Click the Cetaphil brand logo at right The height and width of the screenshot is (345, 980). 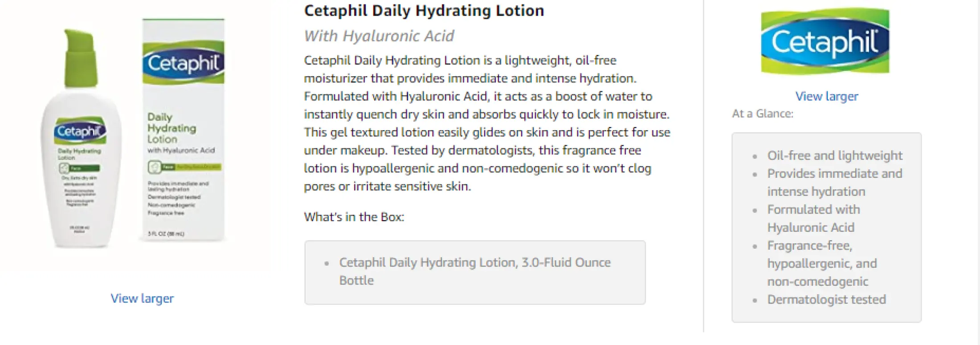pyautogui.click(x=825, y=41)
